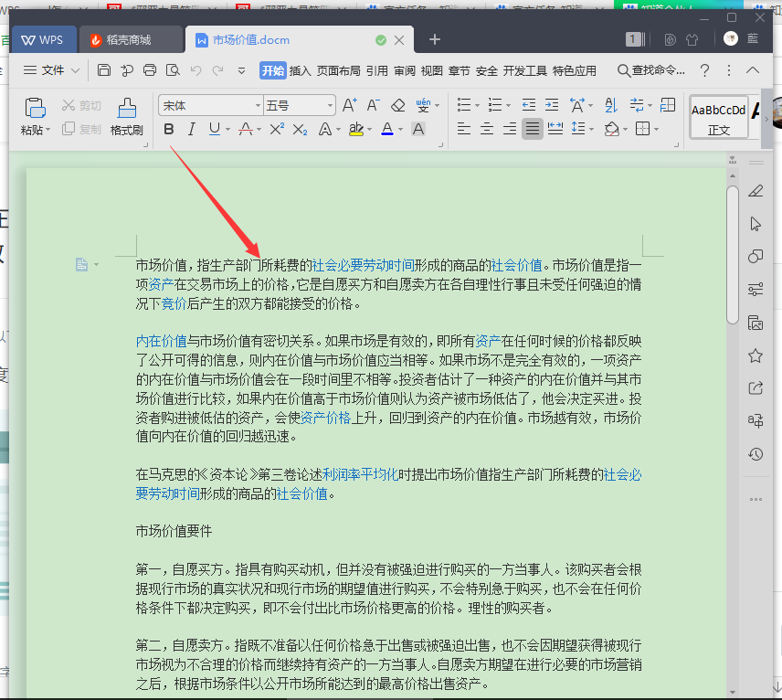Increase paragraph indent
Image resolution: width=782 pixels, height=700 pixels.
pyautogui.click(x=552, y=105)
